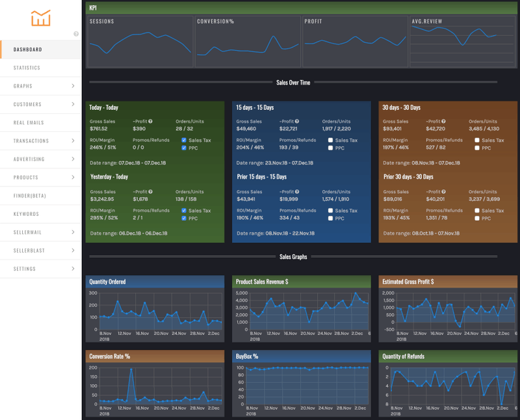Image resolution: width=520 pixels, height=420 pixels.
Task: Uncheck Sales Tax in the Yesterday card
Action: pyautogui.click(x=185, y=210)
